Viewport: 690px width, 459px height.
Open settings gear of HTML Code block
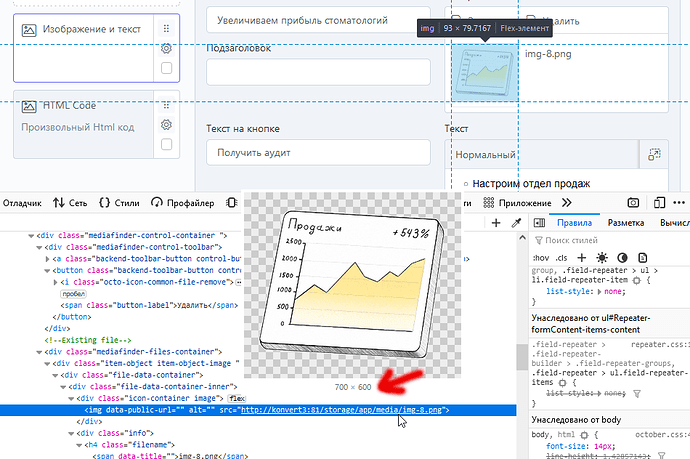coord(166,125)
